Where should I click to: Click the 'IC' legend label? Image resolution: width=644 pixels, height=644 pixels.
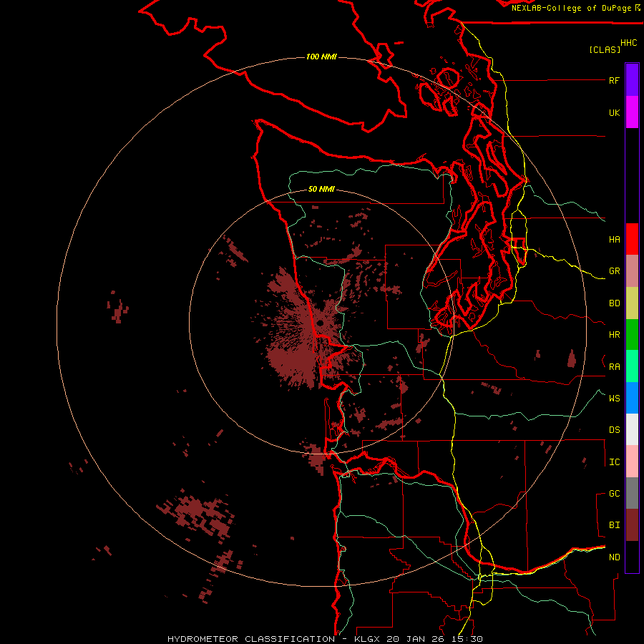tap(614, 462)
